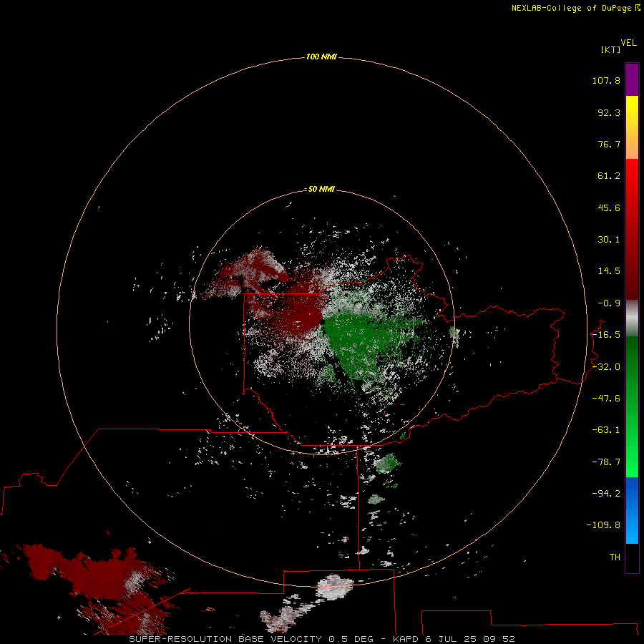Select the -47.6 scale value
Screen dimensions: 644x644
click(x=606, y=399)
